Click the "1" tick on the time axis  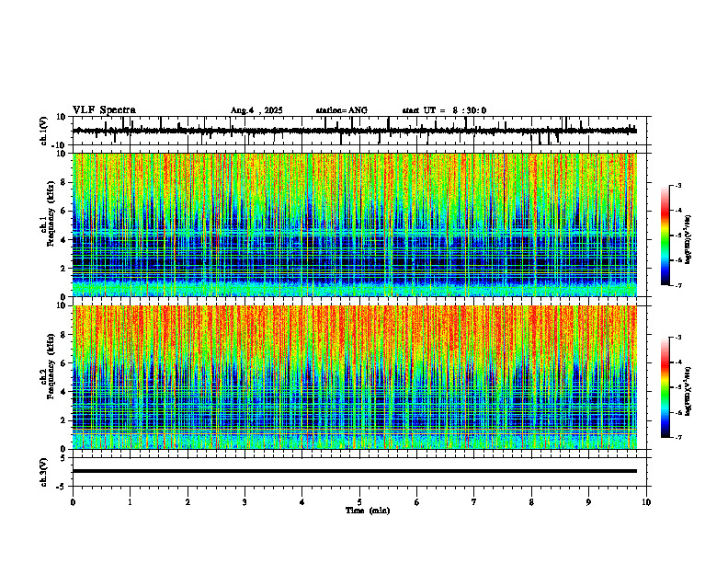click(x=130, y=502)
